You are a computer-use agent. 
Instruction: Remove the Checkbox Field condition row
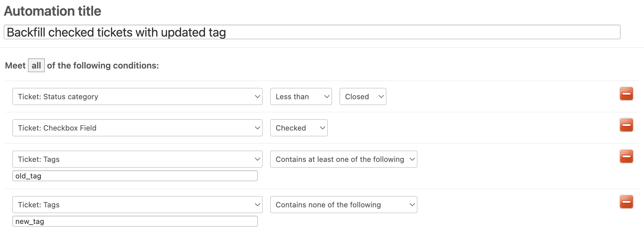click(626, 125)
